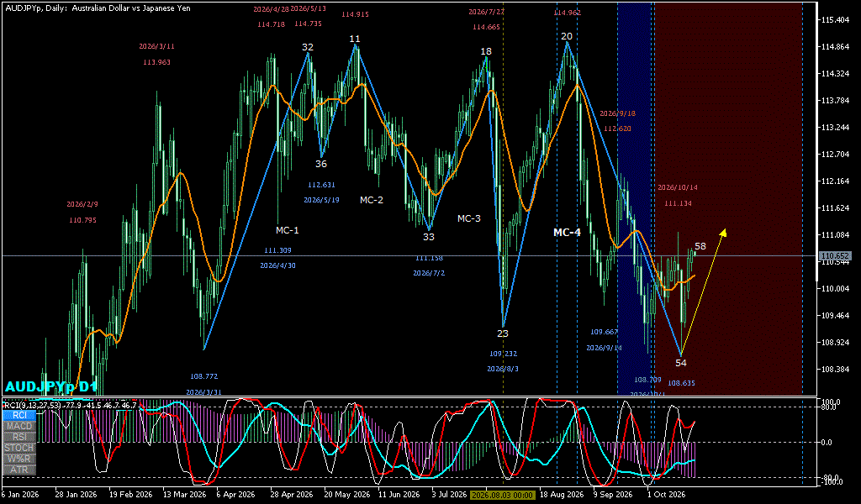This screenshot has height=504, width=861.
Task: Click the low price label 108.635
Action: pos(681,383)
